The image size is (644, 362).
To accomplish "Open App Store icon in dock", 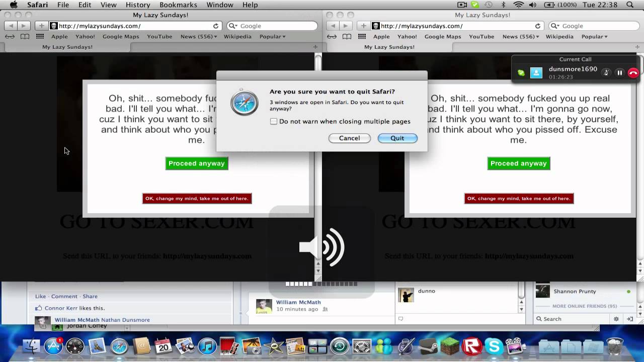I will tap(53, 346).
